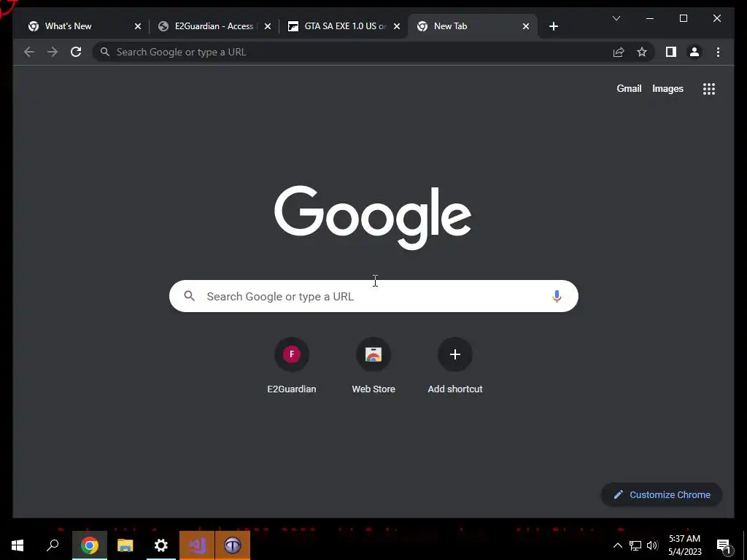747x560 pixels.
Task: Open the round purple taskbar app icon
Action: pyautogui.click(x=233, y=545)
